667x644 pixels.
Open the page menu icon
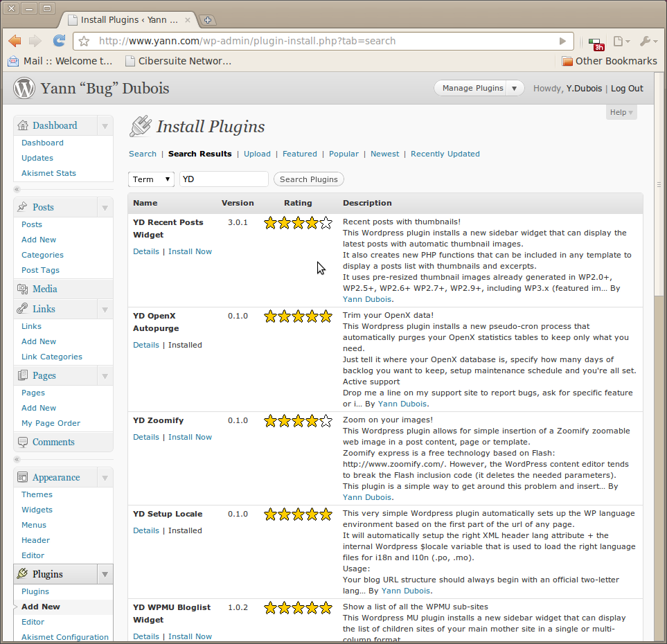(621, 42)
